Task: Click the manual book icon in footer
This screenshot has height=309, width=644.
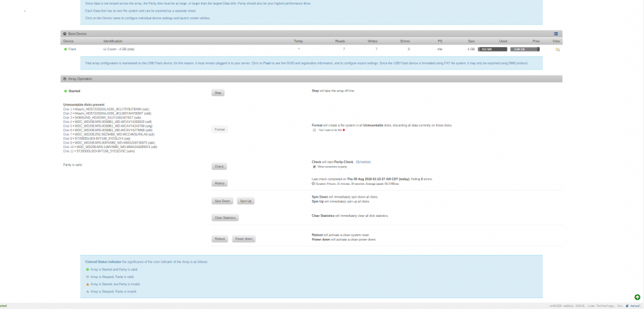Action: click(x=627, y=306)
